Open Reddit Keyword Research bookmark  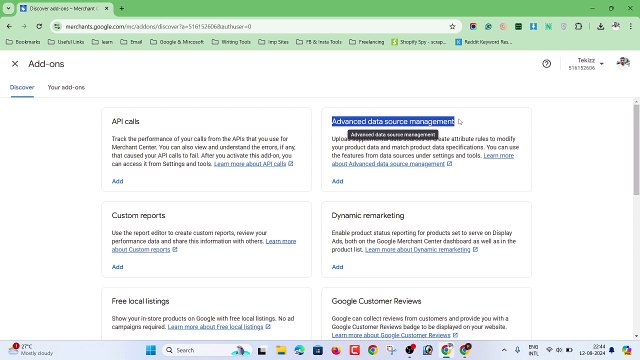484,42
